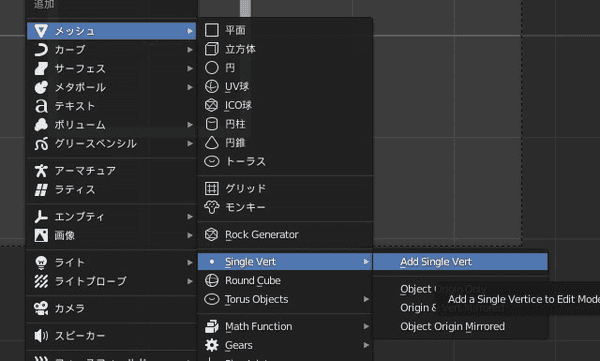Click the Mesh (メッシュ) triangle icon

pos(41,31)
